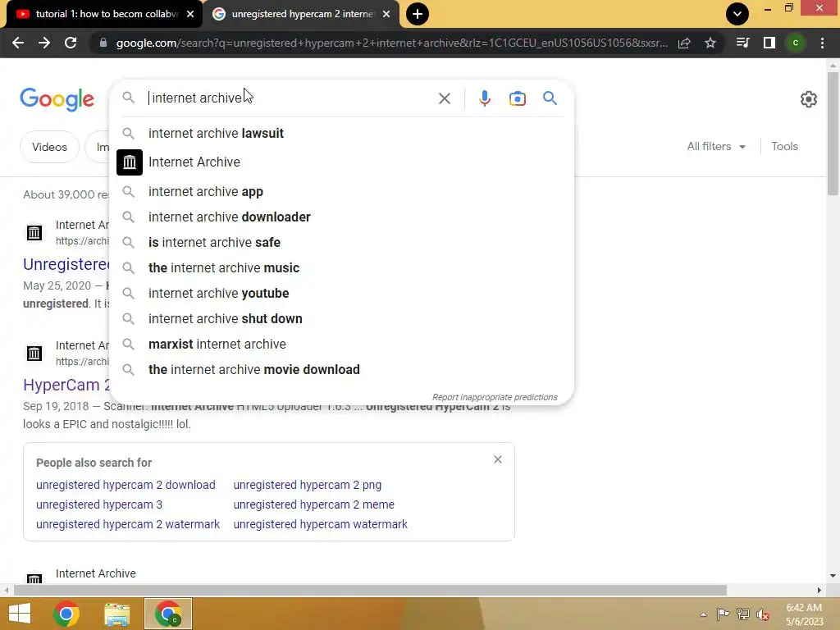The width and height of the screenshot is (840, 630).
Task: Open the Unregistered search result title
Action: pos(66,264)
